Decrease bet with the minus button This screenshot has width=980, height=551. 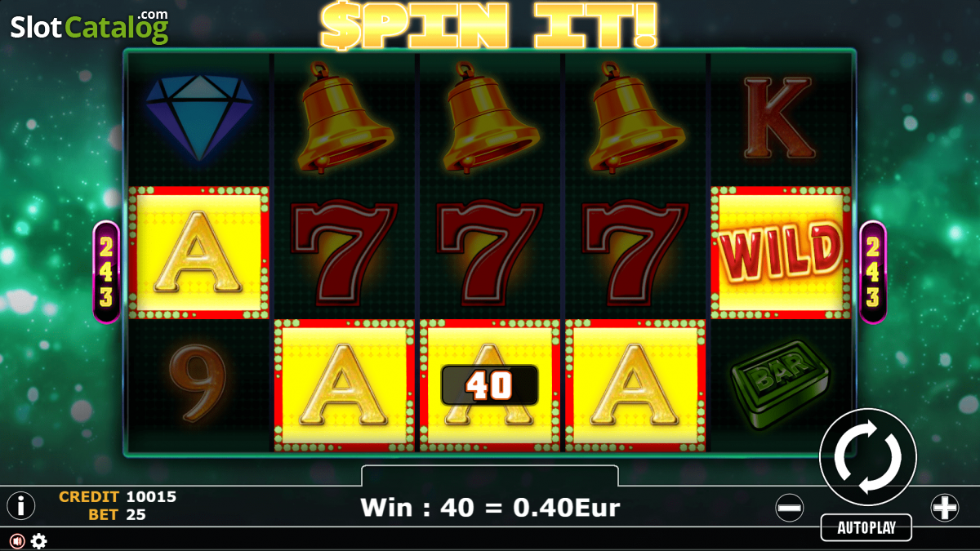(x=790, y=508)
